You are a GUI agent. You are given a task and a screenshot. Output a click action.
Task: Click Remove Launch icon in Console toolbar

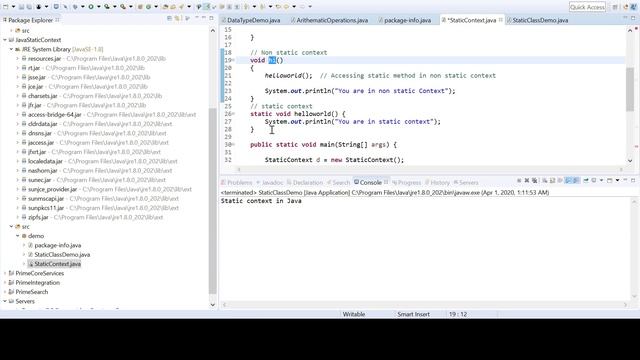coord(527,180)
